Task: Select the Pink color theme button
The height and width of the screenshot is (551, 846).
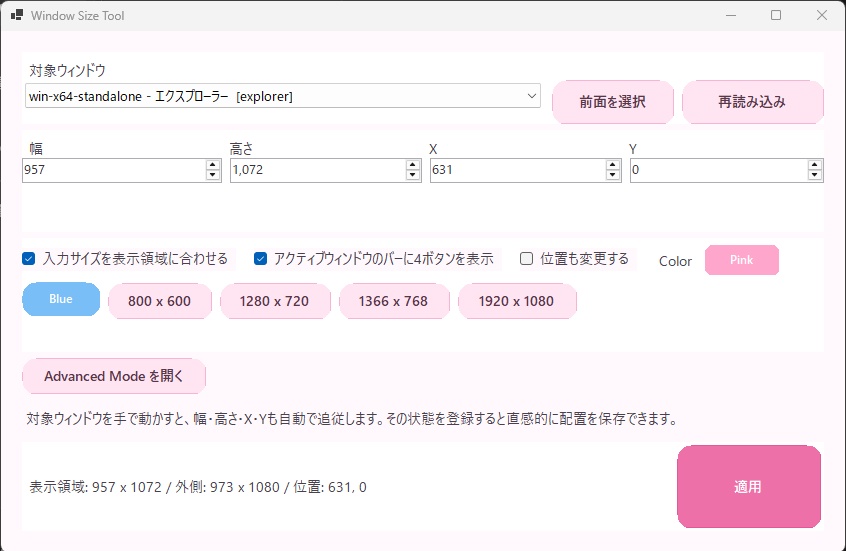Action: (x=741, y=260)
